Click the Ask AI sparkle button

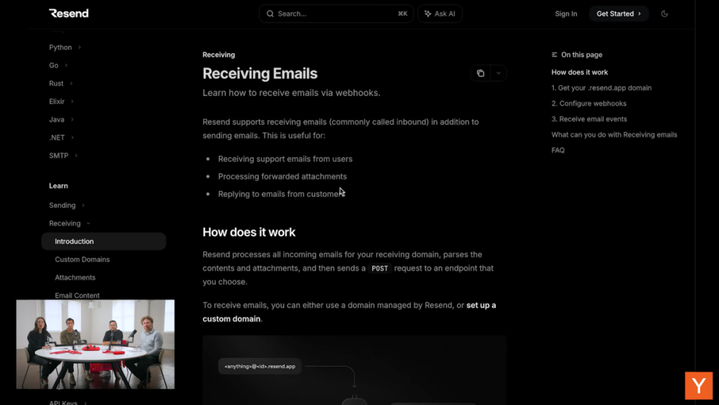click(439, 14)
